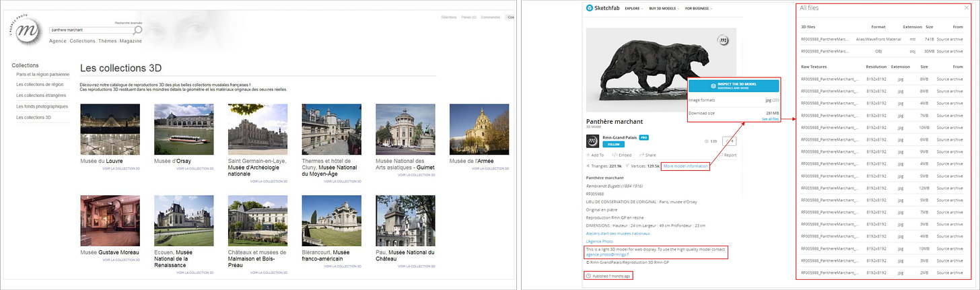Click the views eye icon
This screenshot has height=290, width=980.
pos(707,141)
